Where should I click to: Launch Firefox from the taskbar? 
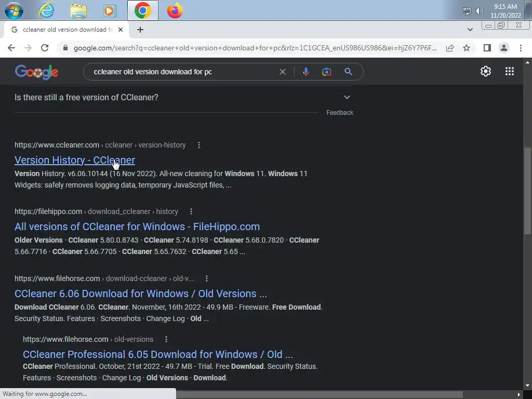point(175,10)
